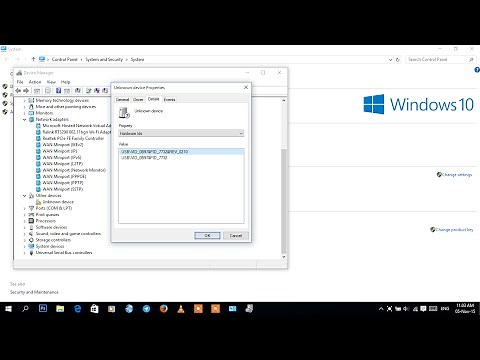
Task: Select WAN Miniport (Network Monitor) in the tree
Action: pyautogui.click(x=74, y=170)
